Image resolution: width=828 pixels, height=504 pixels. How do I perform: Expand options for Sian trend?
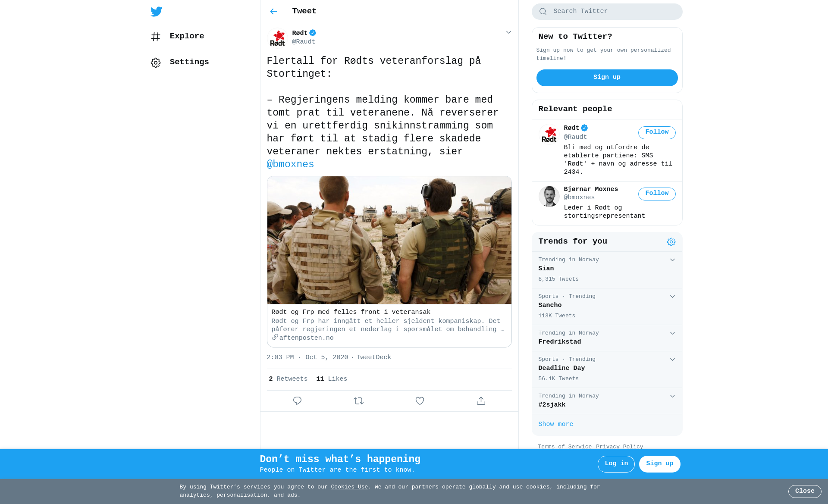click(672, 260)
